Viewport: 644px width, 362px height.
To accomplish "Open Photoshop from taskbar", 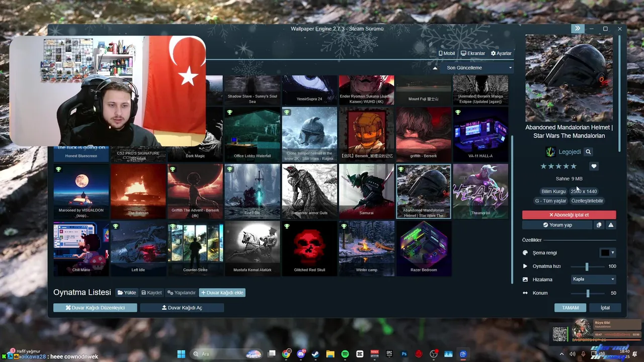I will coord(404,354).
